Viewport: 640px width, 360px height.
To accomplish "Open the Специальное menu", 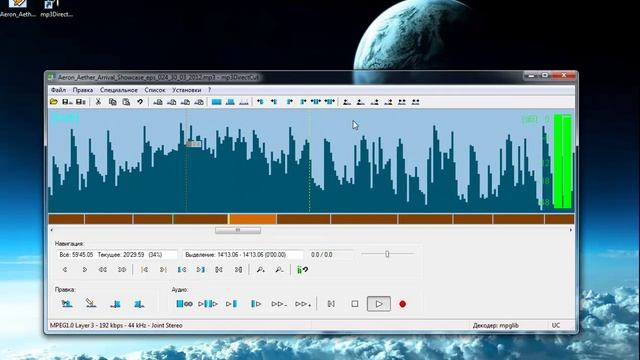I will [119, 90].
